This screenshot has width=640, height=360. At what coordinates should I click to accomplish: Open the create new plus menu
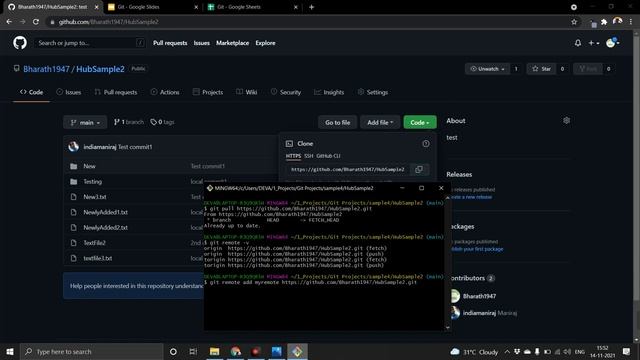click(x=593, y=43)
